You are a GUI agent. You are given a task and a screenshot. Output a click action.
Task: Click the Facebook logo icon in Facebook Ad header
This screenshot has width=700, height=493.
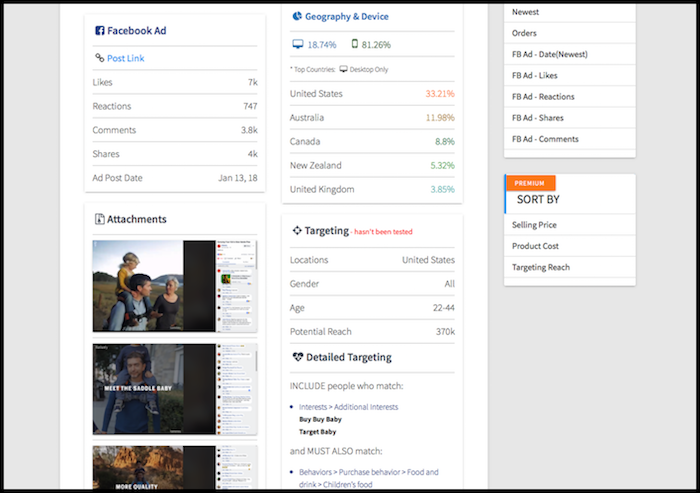pyautogui.click(x=99, y=31)
